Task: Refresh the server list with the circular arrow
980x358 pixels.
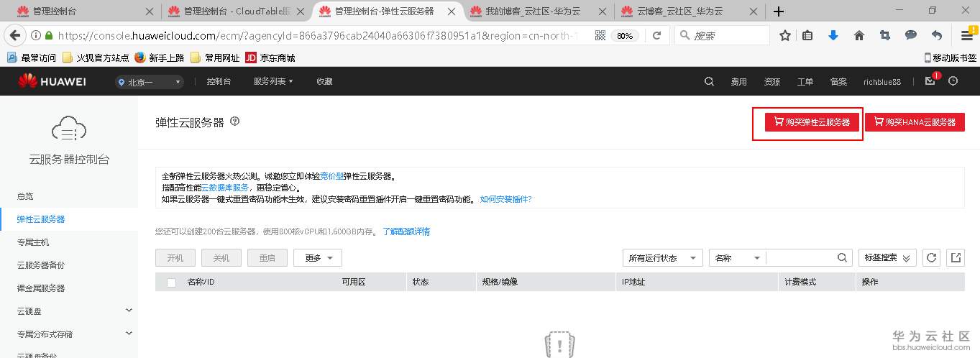Action: 931,258
